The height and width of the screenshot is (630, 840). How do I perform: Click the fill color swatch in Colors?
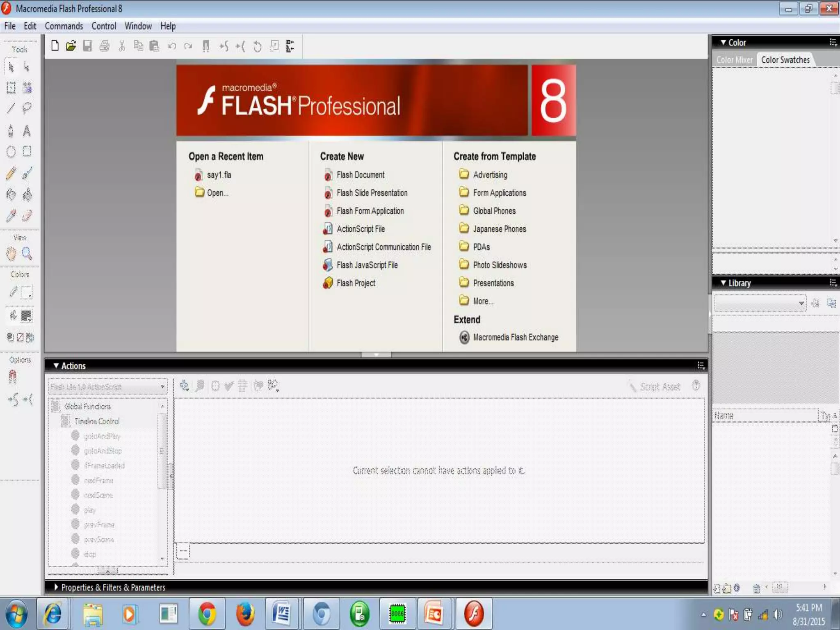click(26, 315)
